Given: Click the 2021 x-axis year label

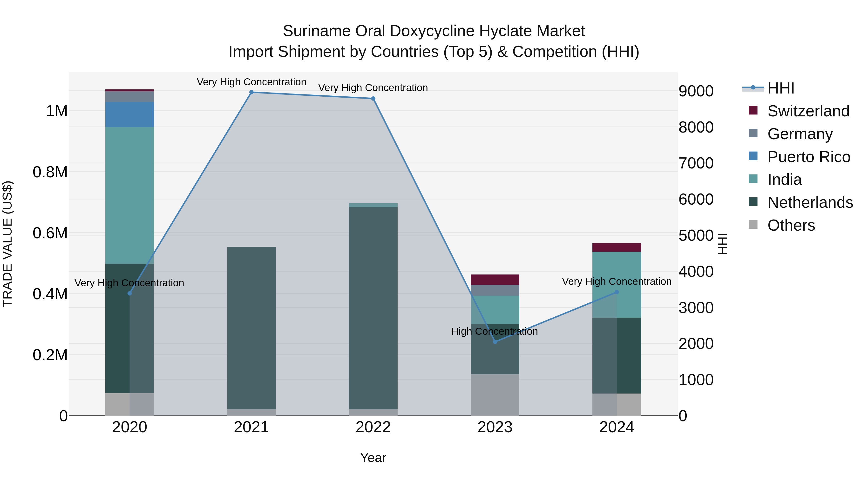Looking at the screenshot, I should (251, 427).
